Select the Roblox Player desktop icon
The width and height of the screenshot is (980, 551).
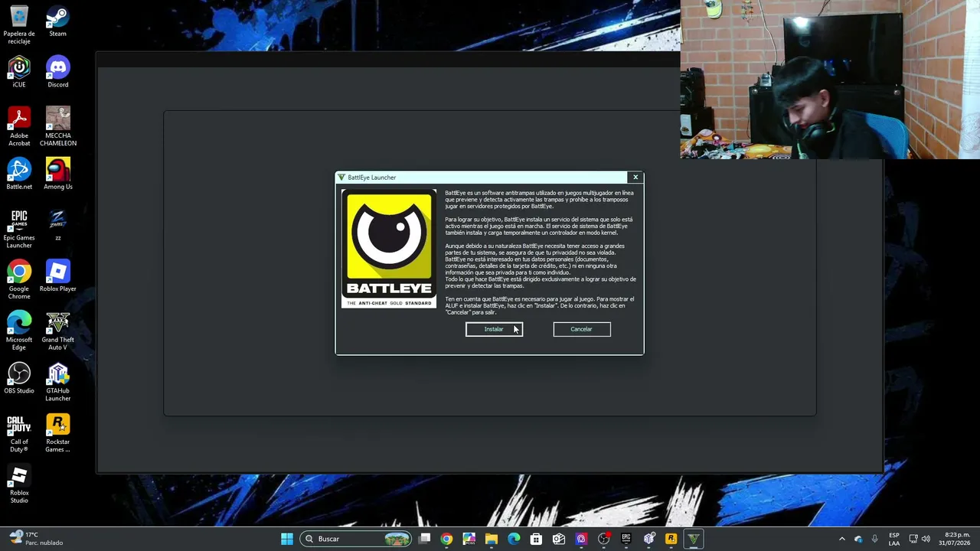point(57,276)
